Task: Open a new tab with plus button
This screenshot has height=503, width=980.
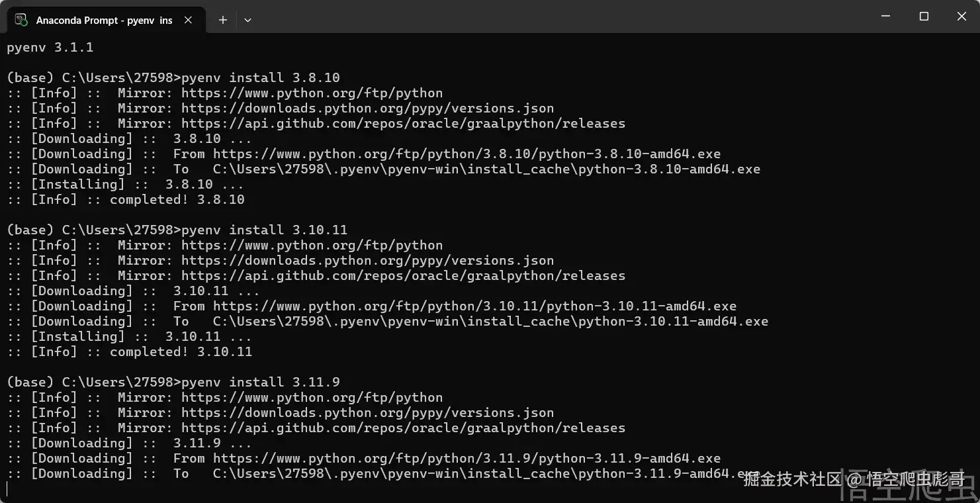Action: [x=223, y=20]
